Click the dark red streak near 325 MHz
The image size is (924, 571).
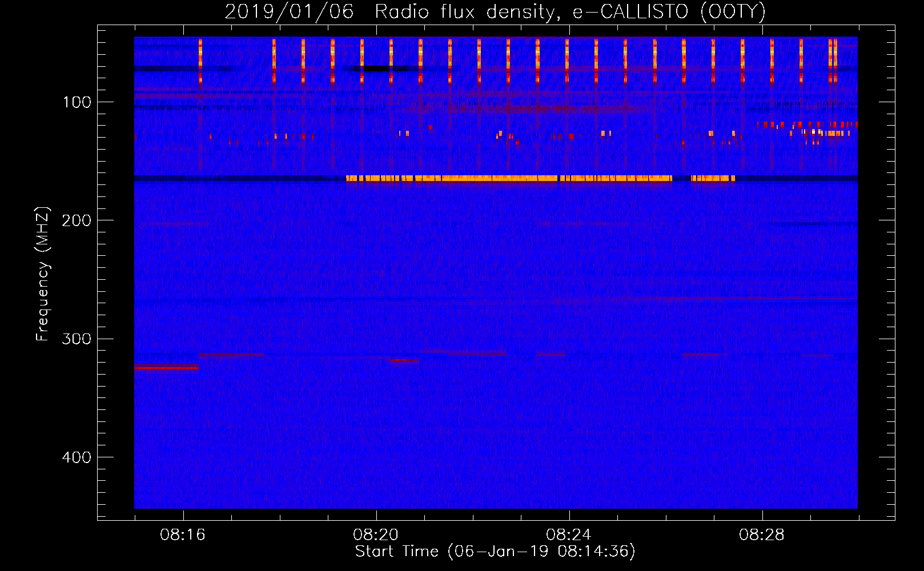coord(166,368)
